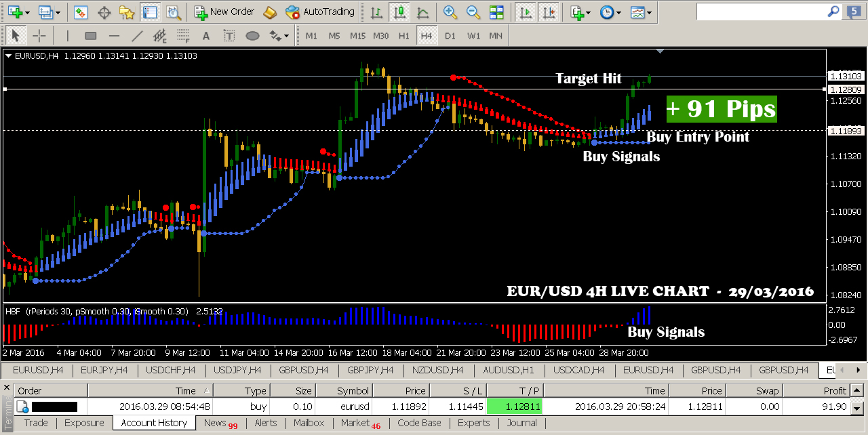This screenshot has width=868, height=435.
Task: Open the Indicators list dropdown
Action: click(580, 12)
